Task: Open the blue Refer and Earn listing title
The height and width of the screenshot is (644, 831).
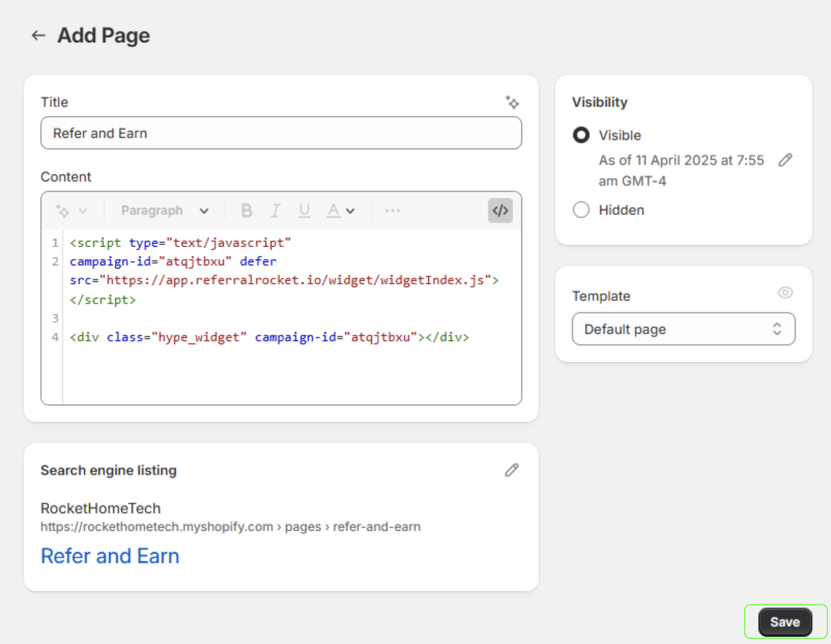Action: click(x=110, y=556)
